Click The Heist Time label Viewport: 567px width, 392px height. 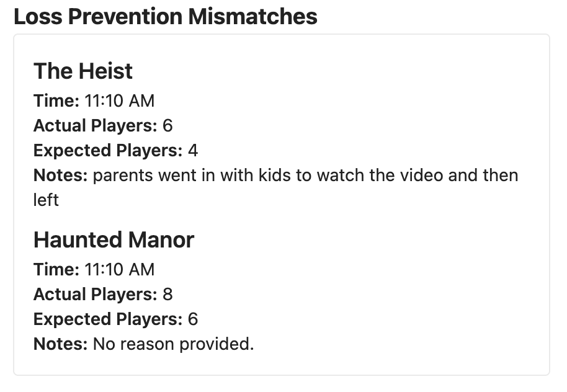[56, 100]
